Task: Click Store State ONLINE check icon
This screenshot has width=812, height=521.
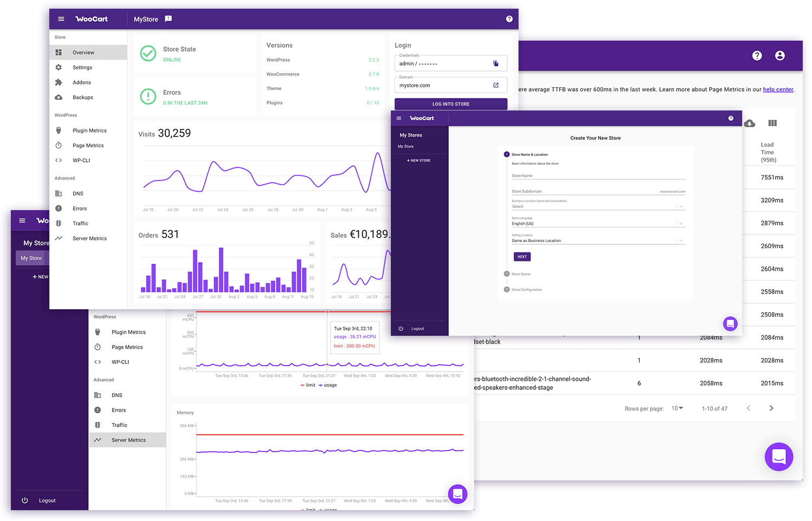Action: click(x=148, y=53)
